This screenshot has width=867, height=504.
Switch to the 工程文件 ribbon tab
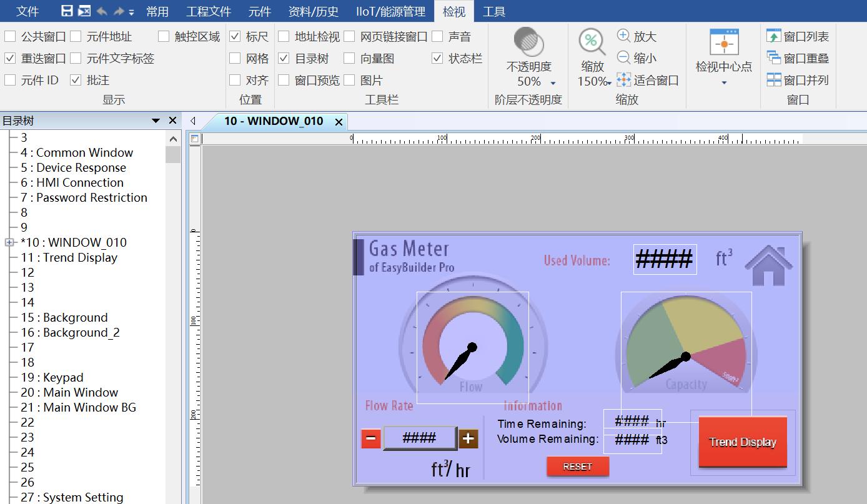point(209,11)
